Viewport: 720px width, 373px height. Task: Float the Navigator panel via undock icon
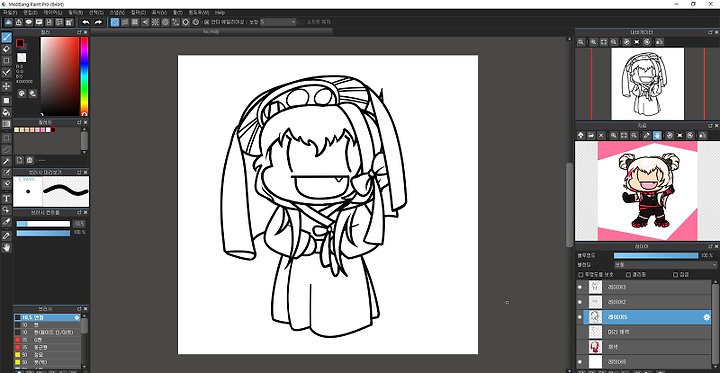click(x=710, y=32)
